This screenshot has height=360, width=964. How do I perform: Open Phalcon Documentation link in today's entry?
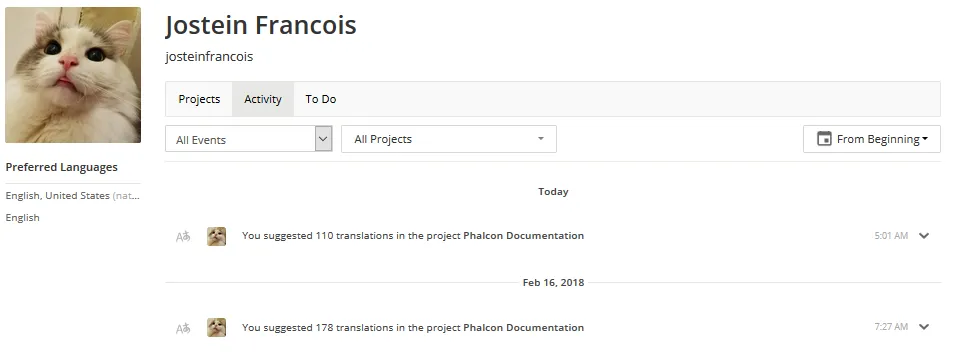[523, 235]
